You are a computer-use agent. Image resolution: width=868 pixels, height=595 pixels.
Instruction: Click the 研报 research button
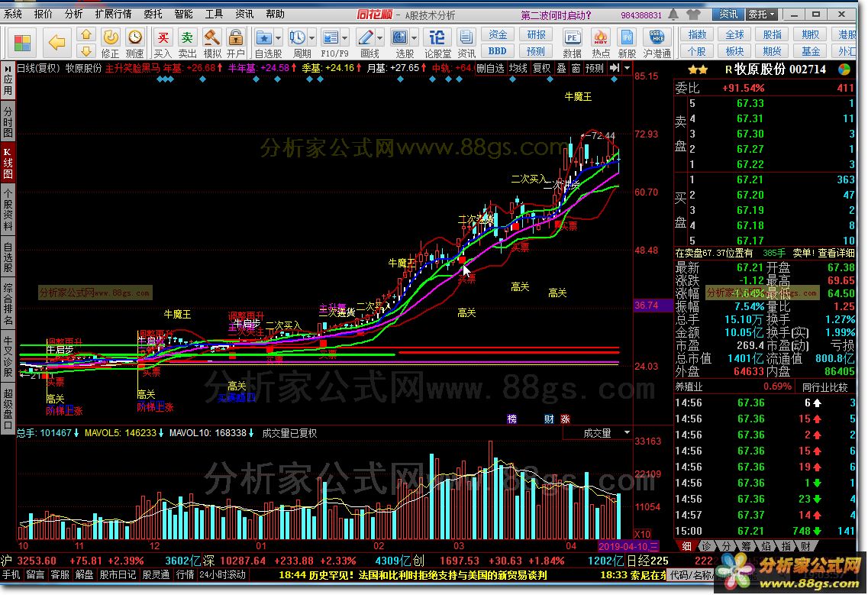[x=536, y=35]
